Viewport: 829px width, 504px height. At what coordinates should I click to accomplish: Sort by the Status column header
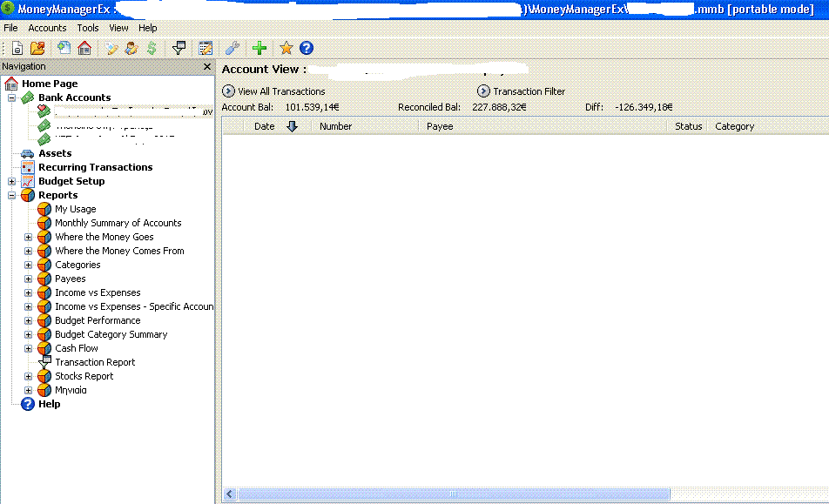tap(688, 126)
